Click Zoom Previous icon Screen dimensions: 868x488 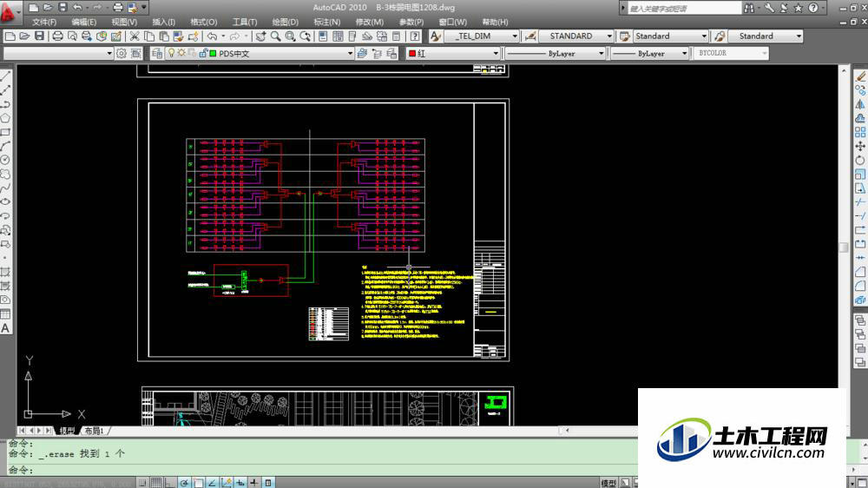[305, 36]
